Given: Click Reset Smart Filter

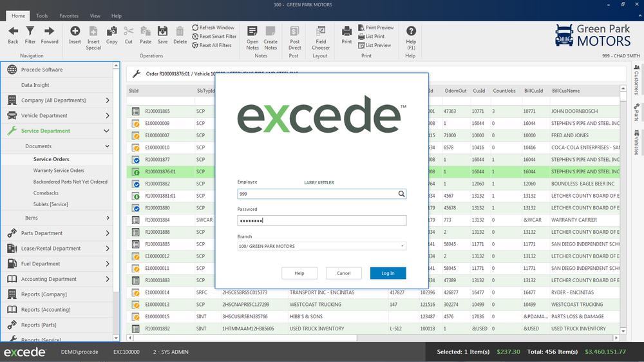Looking at the screenshot, I should click(214, 37).
